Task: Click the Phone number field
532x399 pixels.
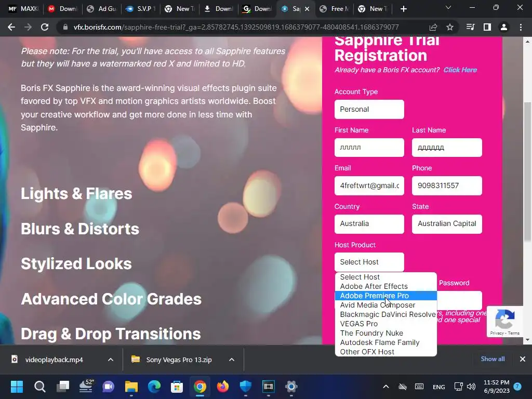Action: click(x=447, y=185)
